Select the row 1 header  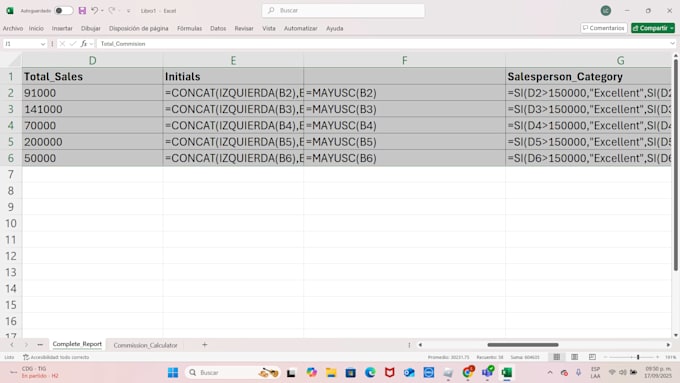11,76
